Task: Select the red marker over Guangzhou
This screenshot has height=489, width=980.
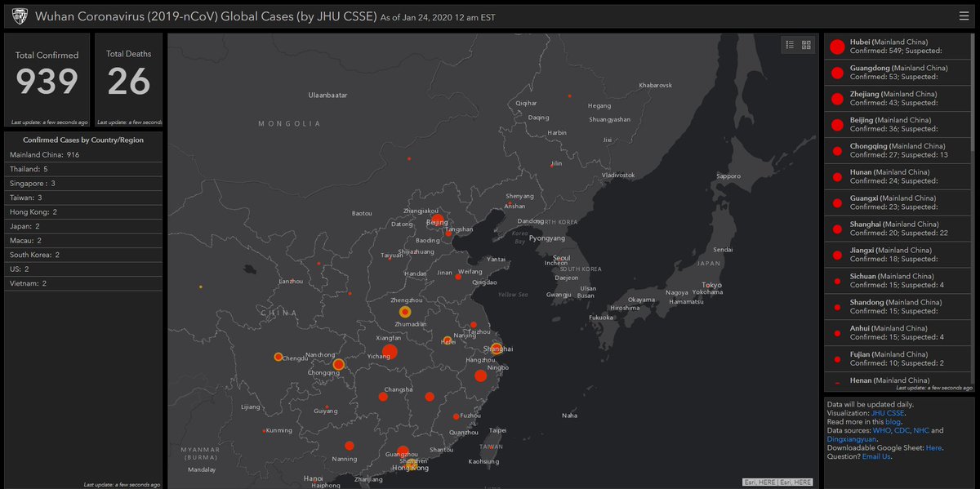Action: (x=403, y=451)
